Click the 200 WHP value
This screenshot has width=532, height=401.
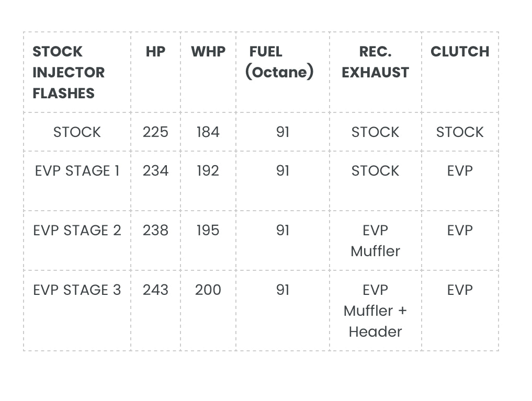click(x=208, y=290)
